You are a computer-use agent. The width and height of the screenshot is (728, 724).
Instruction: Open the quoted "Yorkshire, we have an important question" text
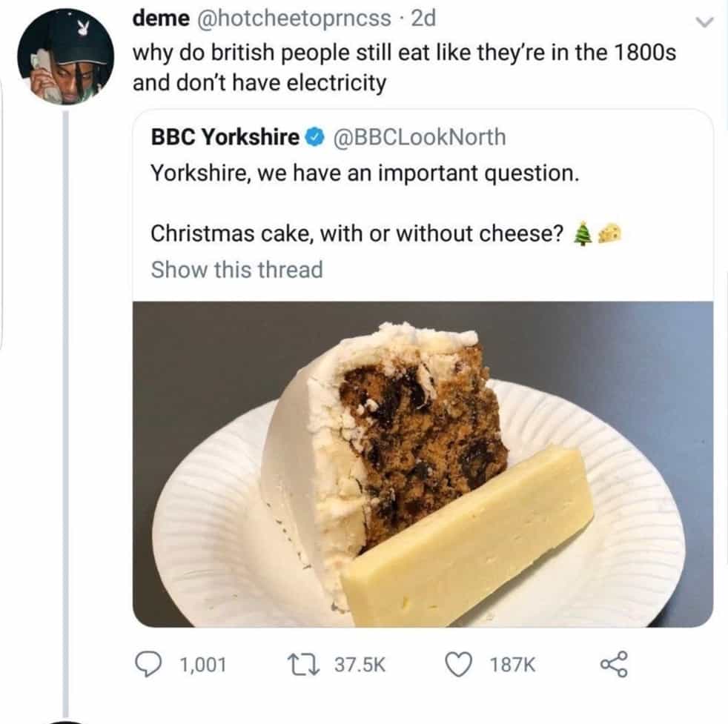click(363, 173)
